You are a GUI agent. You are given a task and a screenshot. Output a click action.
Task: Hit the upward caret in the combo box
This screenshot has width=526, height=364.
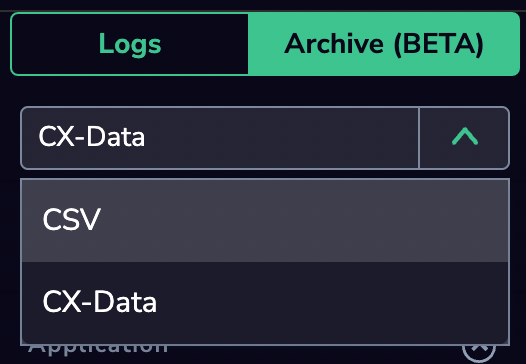click(x=465, y=138)
